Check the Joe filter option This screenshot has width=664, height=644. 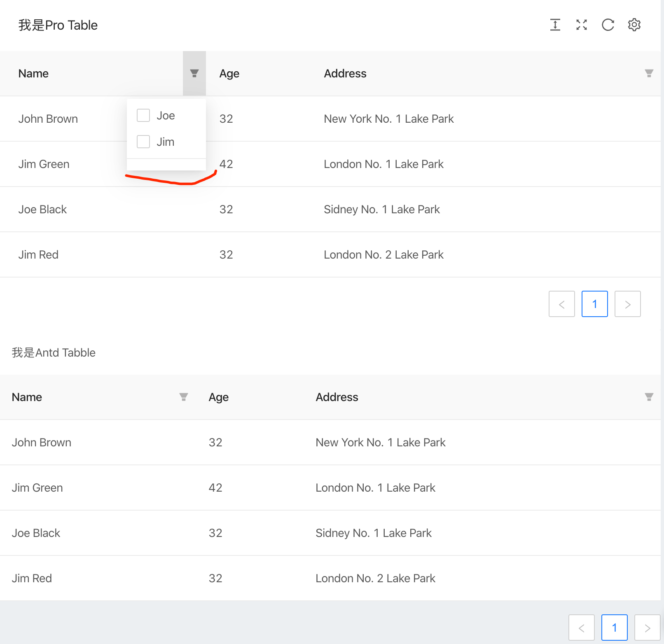tap(143, 116)
